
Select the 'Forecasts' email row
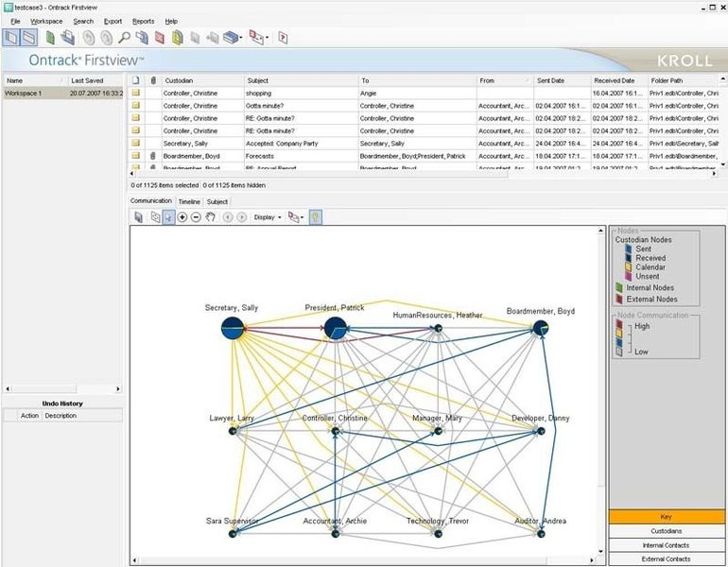point(424,156)
